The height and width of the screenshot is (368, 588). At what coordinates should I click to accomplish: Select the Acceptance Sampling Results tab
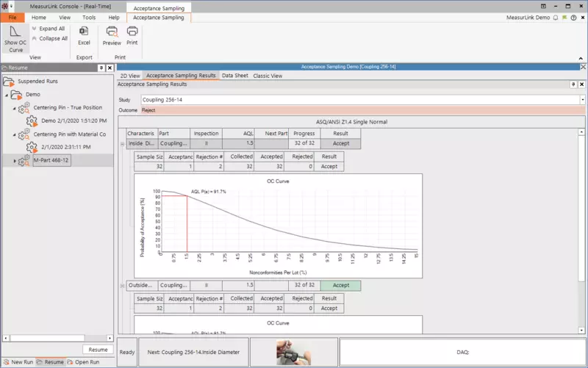pyautogui.click(x=181, y=76)
